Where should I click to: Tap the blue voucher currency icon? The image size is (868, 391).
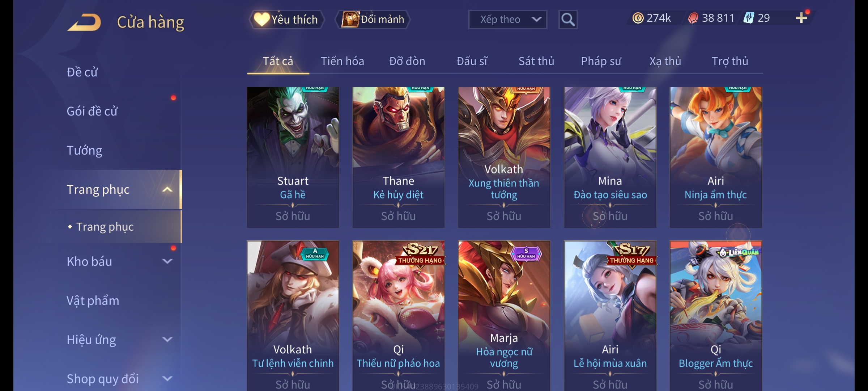(749, 18)
